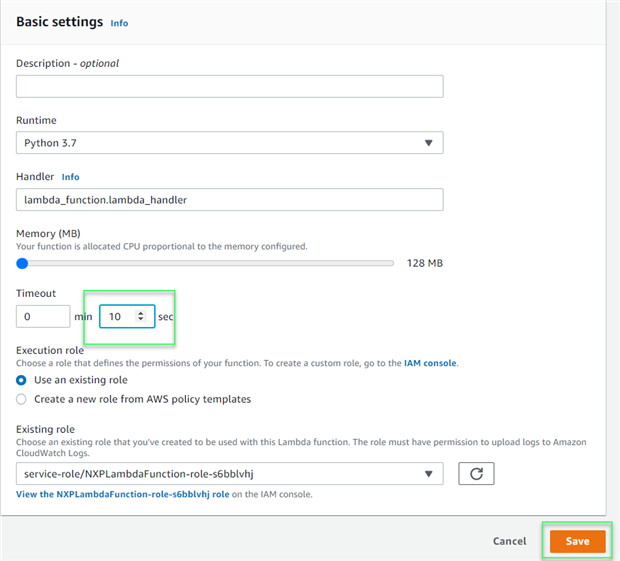Click the Memory slider handle
This screenshot has width=620, height=561.
pyautogui.click(x=22, y=263)
